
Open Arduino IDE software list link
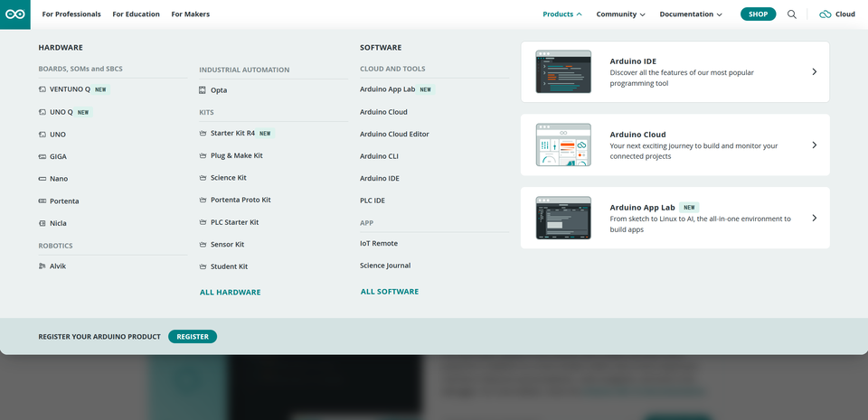tap(380, 179)
